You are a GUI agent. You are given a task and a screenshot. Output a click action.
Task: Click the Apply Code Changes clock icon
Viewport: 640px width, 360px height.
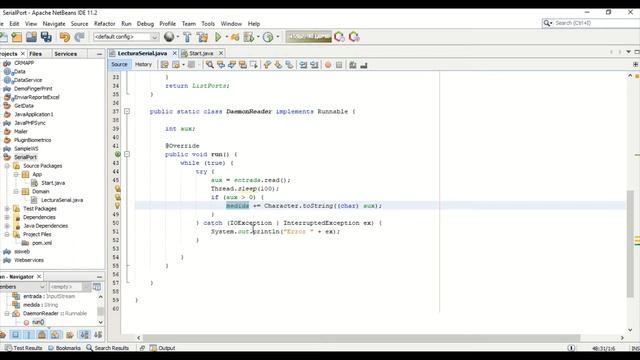click(268, 37)
